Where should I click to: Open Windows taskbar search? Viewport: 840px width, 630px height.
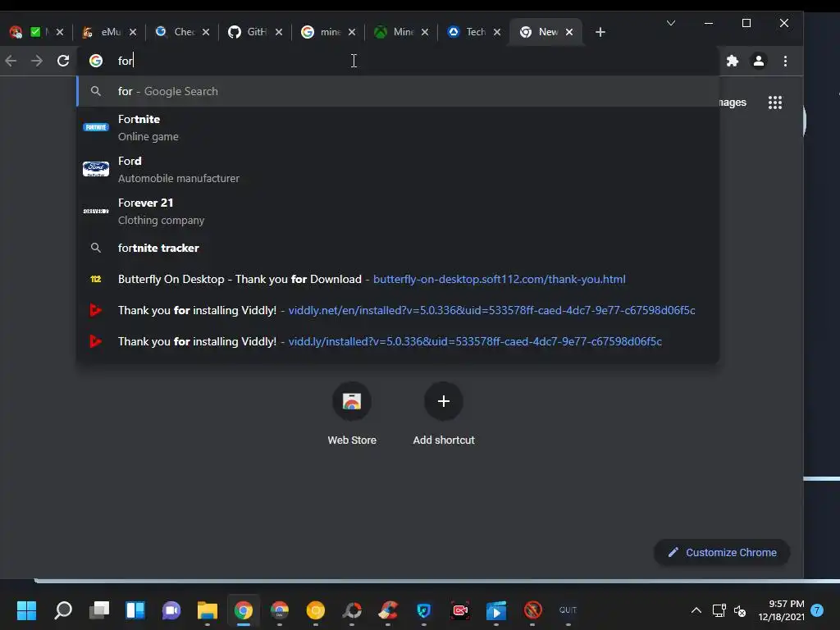tap(63, 610)
